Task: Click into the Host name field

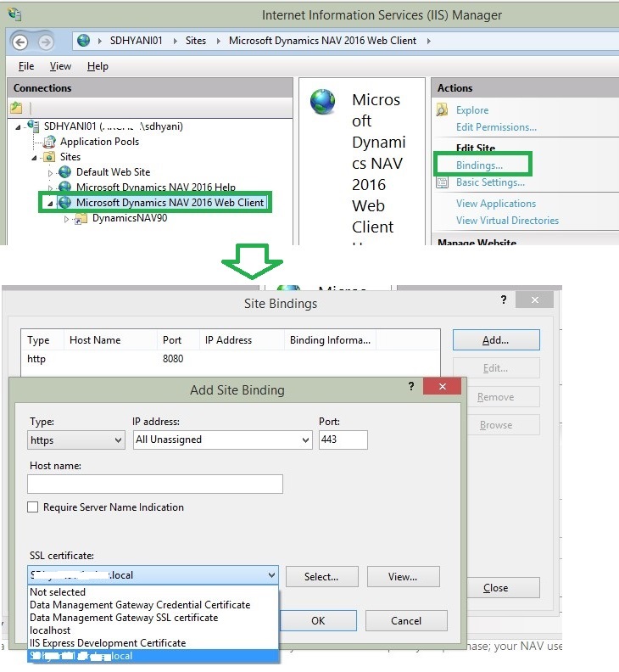Action: pos(155,484)
